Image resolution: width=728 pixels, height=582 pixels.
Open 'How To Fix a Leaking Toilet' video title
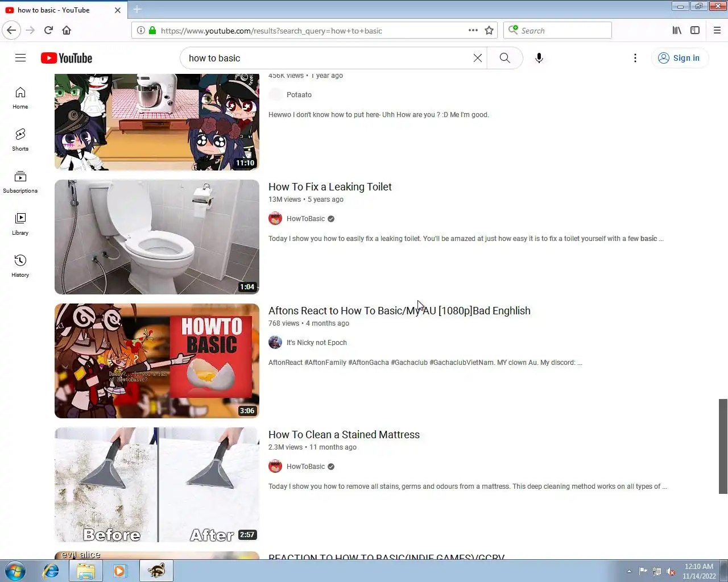click(330, 187)
